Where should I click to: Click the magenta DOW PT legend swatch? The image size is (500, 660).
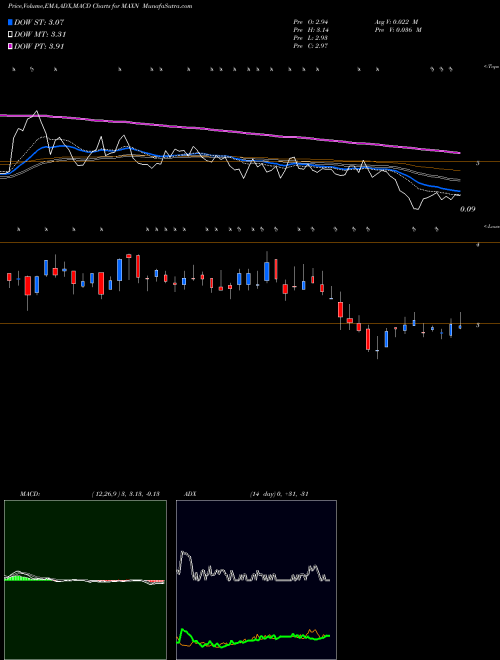coord(10,46)
